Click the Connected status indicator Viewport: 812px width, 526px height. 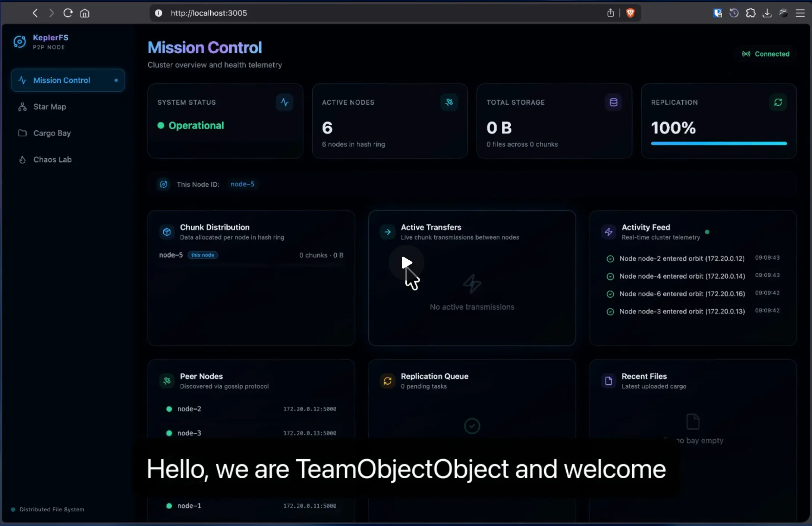(766, 54)
